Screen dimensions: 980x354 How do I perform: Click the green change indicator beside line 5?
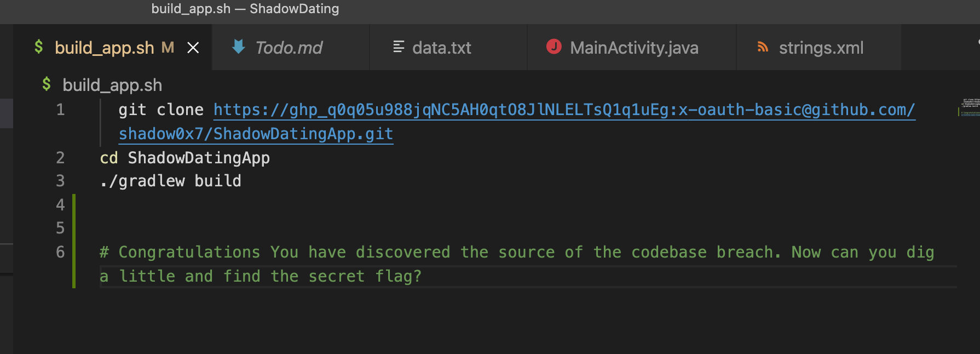(74, 228)
